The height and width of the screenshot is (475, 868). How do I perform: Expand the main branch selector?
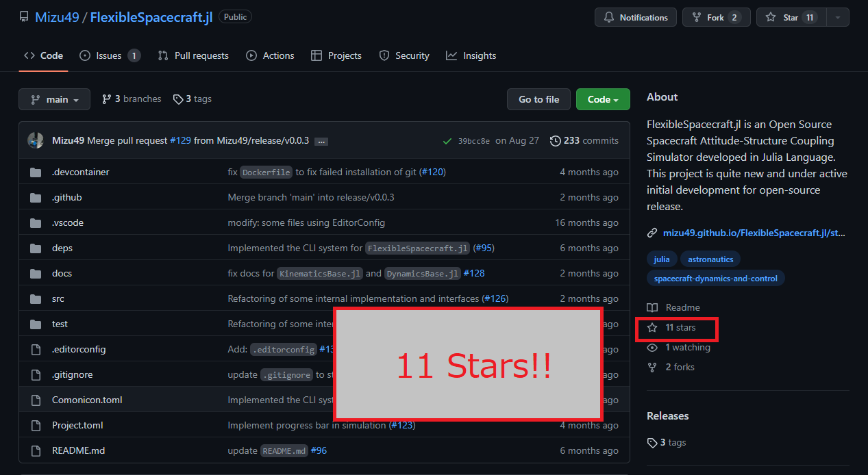coord(54,99)
